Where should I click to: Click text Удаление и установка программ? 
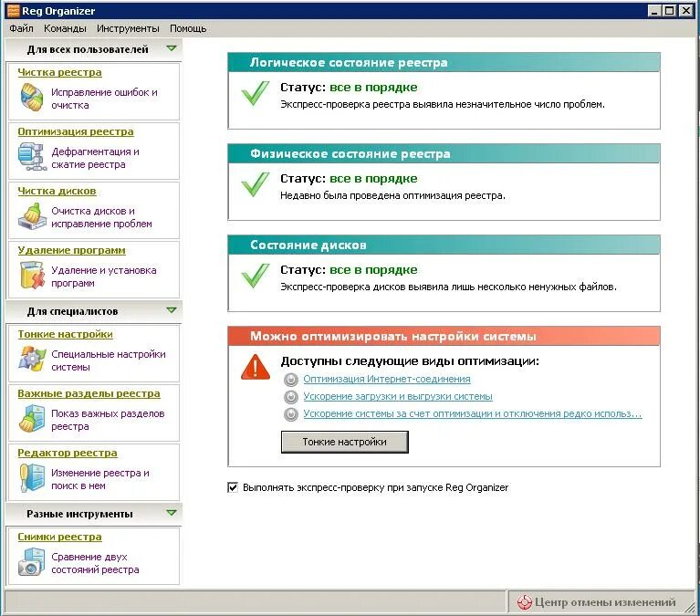click(x=104, y=277)
